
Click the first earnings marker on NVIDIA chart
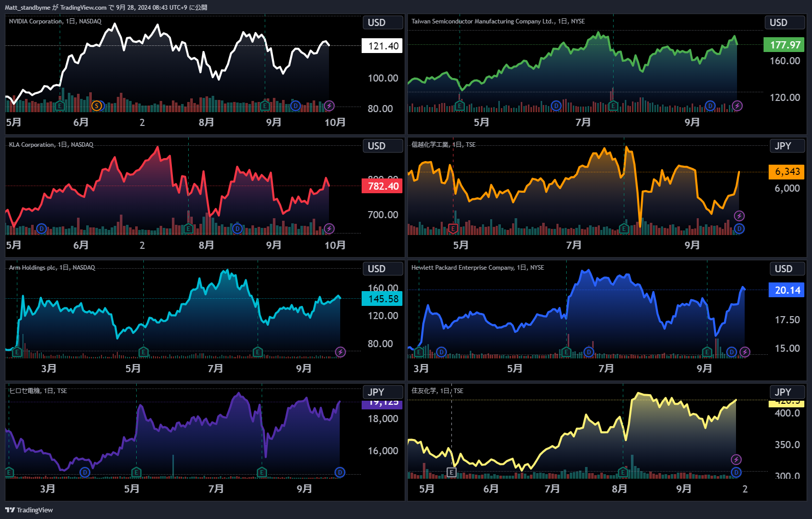click(60, 106)
